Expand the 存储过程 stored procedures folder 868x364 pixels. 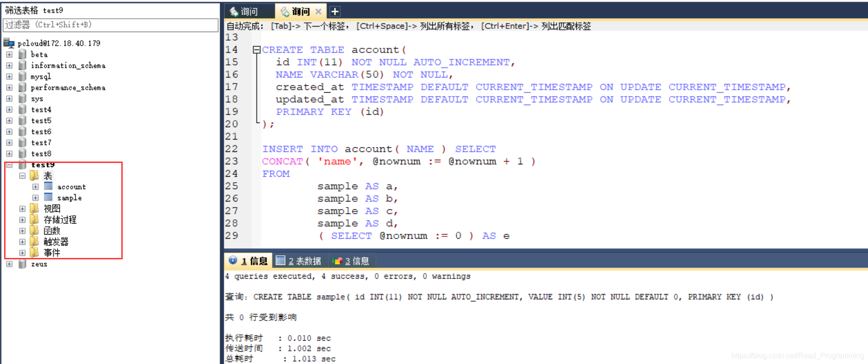coord(22,219)
